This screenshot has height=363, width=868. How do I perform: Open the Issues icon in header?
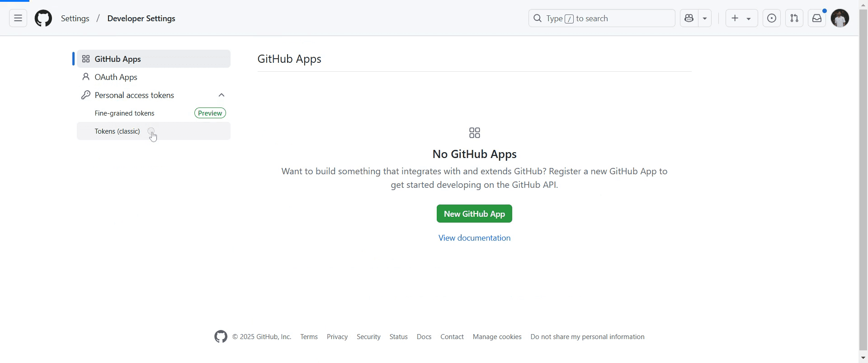(772, 19)
